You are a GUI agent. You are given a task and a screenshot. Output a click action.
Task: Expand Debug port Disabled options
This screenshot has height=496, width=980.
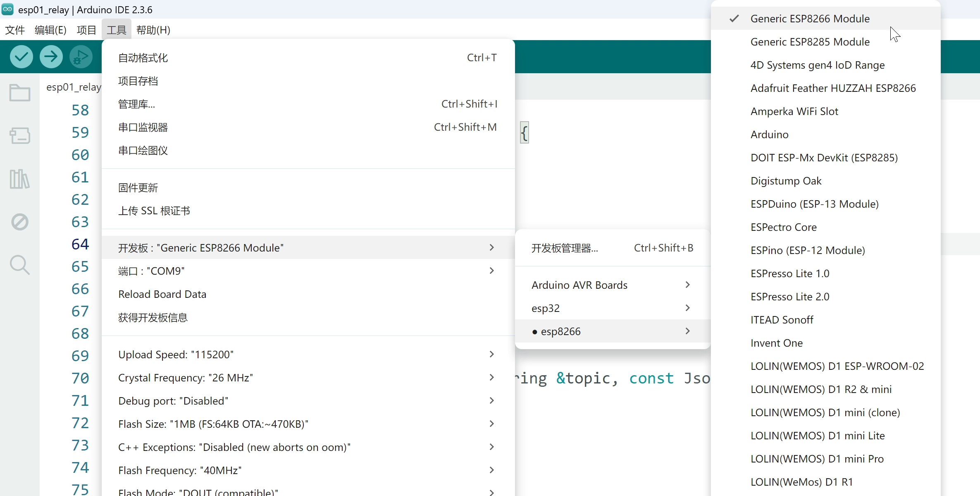[x=308, y=401]
